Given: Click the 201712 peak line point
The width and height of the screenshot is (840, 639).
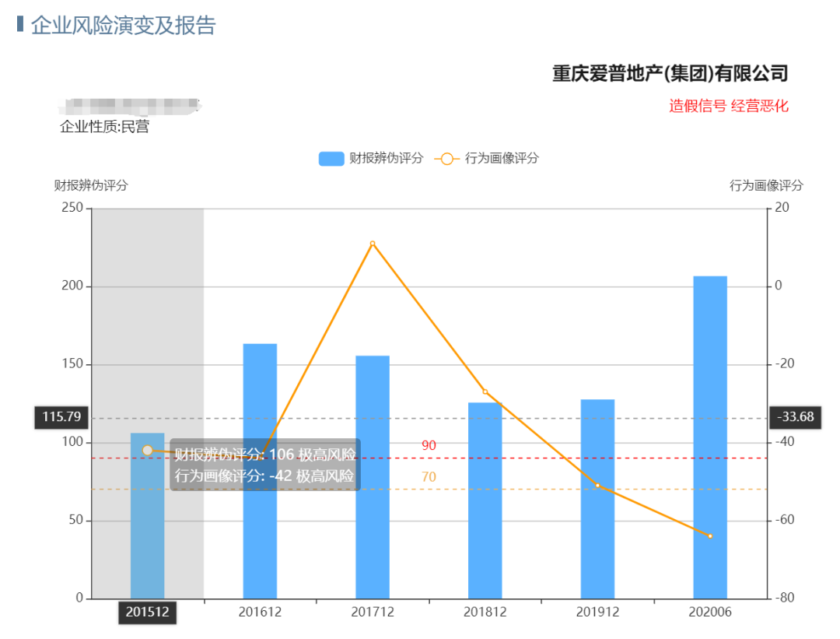Looking at the screenshot, I should (373, 244).
